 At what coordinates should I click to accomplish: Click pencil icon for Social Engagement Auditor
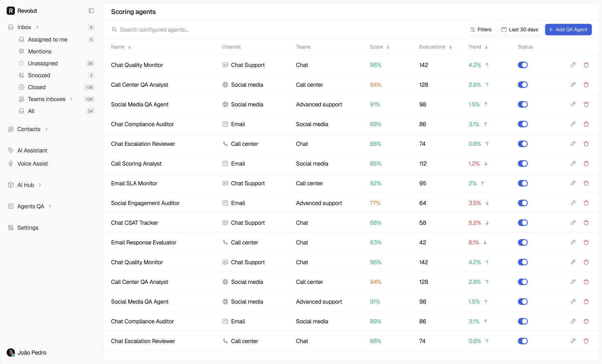click(573, 203)
